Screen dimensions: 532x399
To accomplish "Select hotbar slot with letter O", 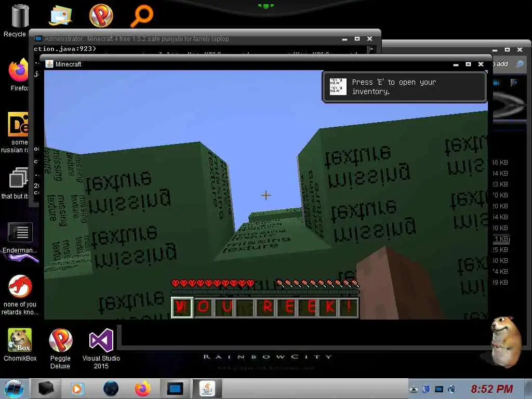I will click(203, 308).
